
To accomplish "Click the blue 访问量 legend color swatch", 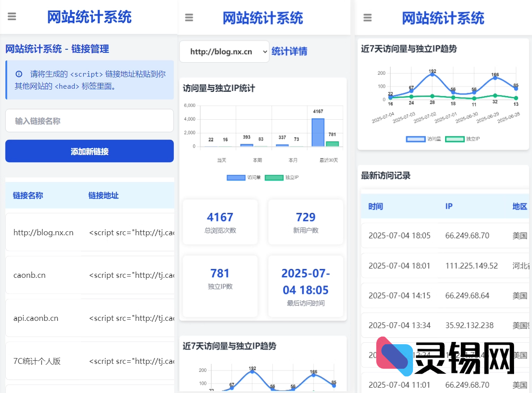I will pos(236,177).
